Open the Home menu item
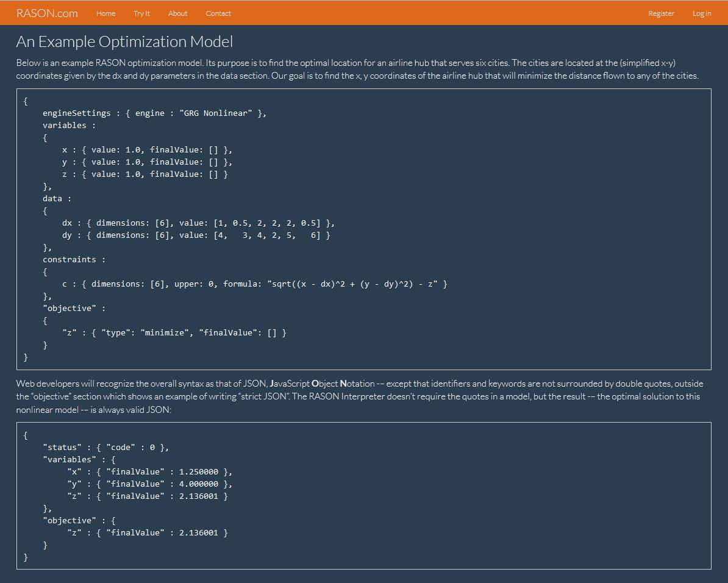Image resolution: width=728 pixels, height=583 pixels. pyautogui.click(x=105, y=13)
